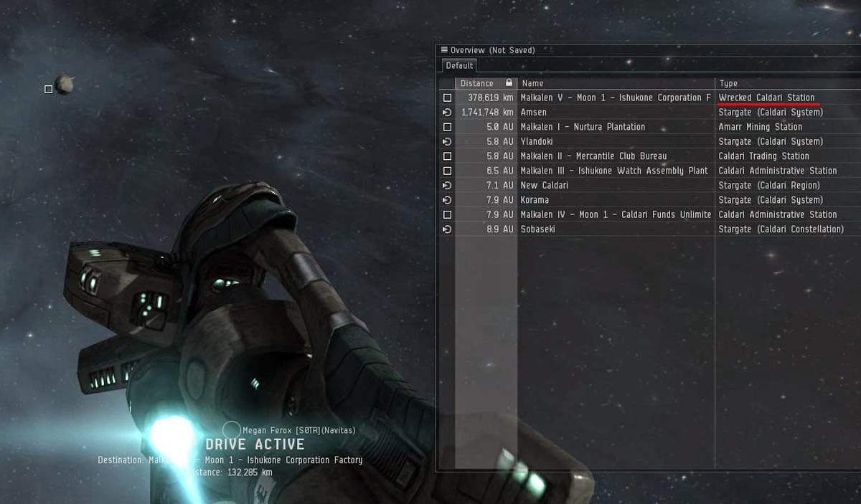Click the '8.9 AU' distance value
Viewport: 861px width, 504px height.
point(500,229)
